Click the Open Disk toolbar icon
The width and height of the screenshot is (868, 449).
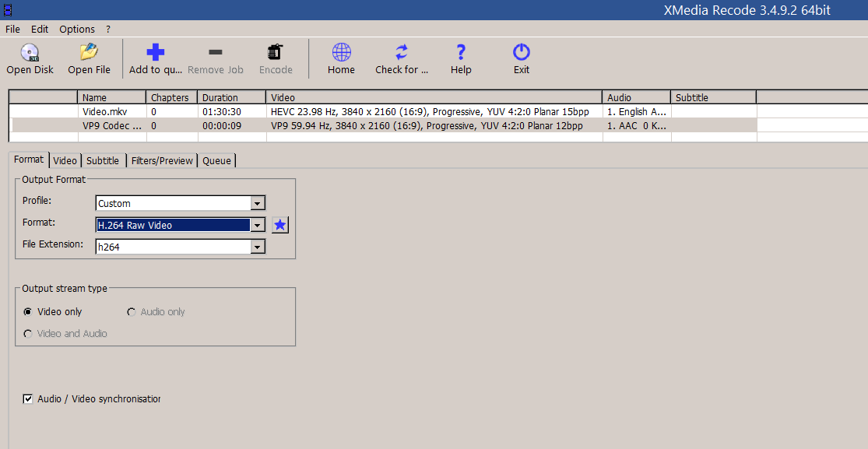(x=30, y=53)
